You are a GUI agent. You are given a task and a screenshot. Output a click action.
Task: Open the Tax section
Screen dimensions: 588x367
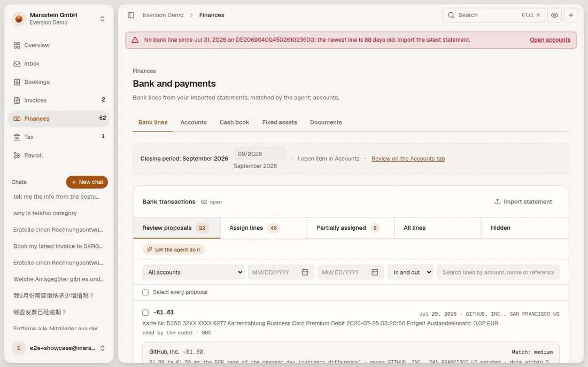coord(58,137)
